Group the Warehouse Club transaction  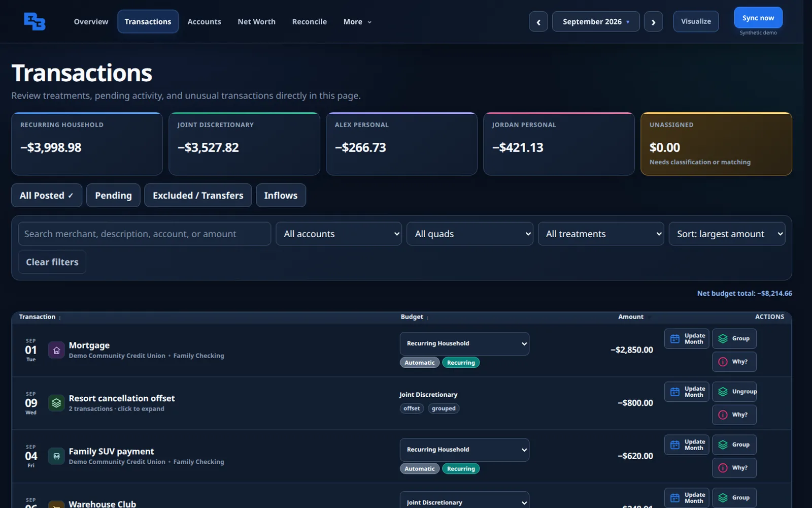[734, 498]
